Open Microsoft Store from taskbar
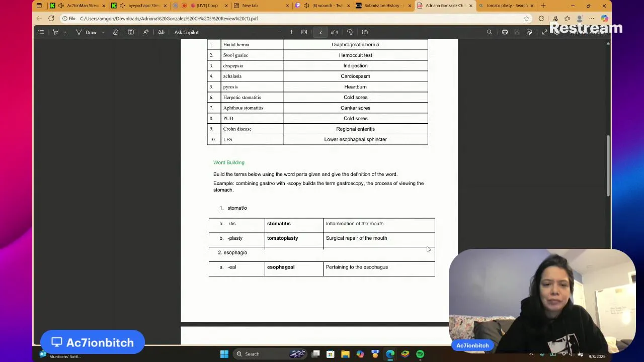This screenshot has height=362, width=644. [331, 354]
